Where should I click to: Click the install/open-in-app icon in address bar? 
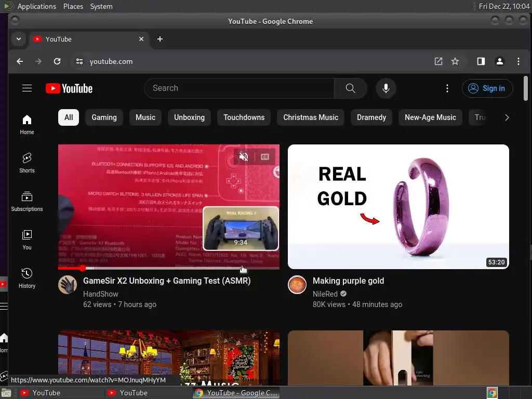pos(438,61)
